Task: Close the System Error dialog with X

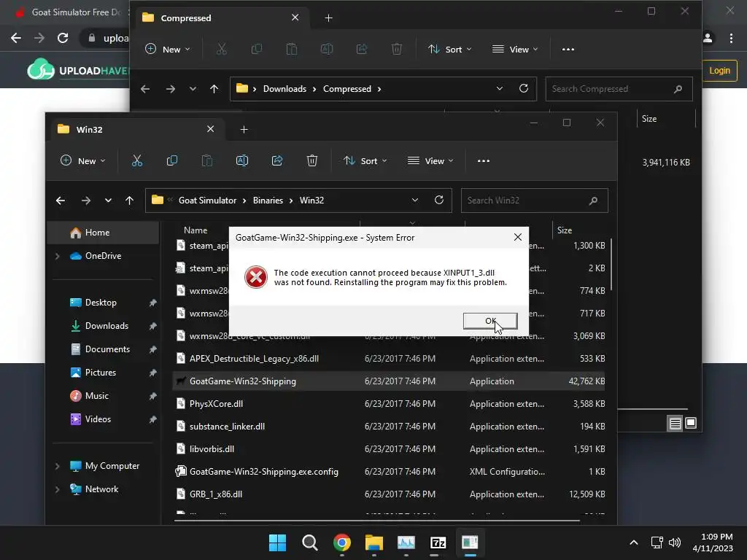Action: pos(518,237)
